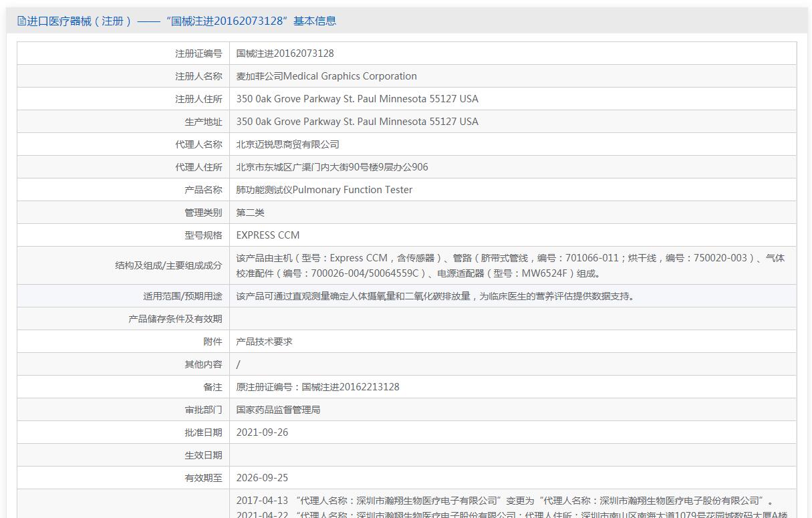Click the agent address 北京市东城区广渠门内大街 text

click(x=331, y=167)
